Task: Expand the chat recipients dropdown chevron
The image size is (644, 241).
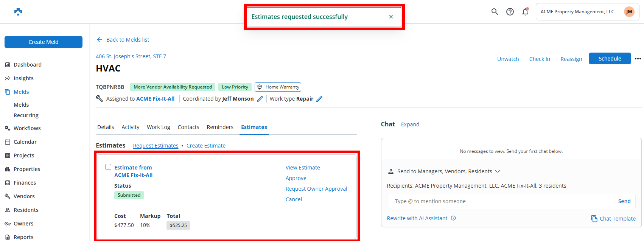Action: 498,171
